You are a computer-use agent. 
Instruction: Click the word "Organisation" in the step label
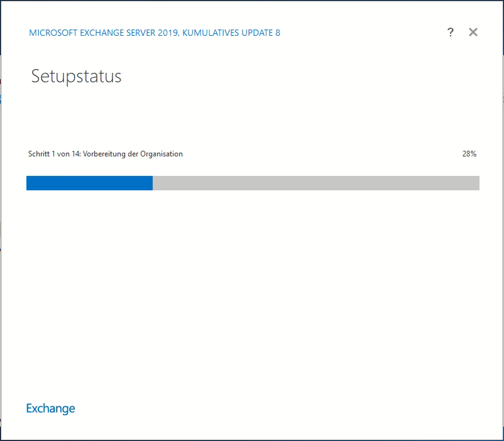pyautogui.click(x=162, y=154)
